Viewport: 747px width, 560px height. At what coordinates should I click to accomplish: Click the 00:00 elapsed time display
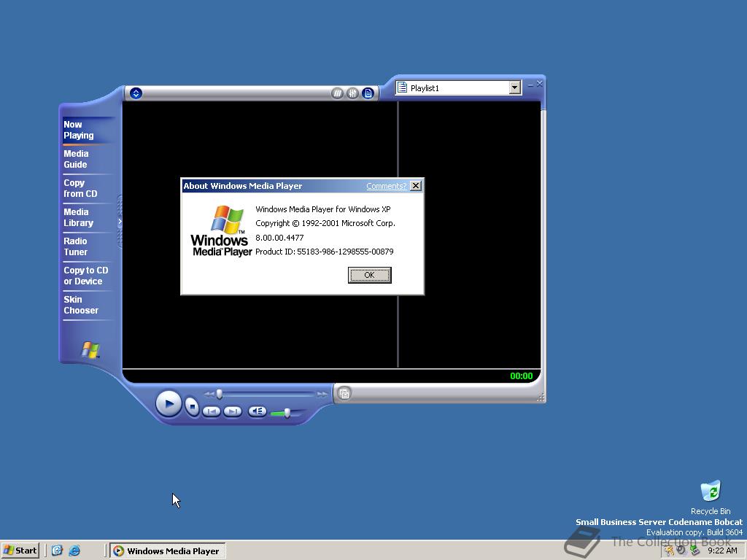(x=521, y=376)
